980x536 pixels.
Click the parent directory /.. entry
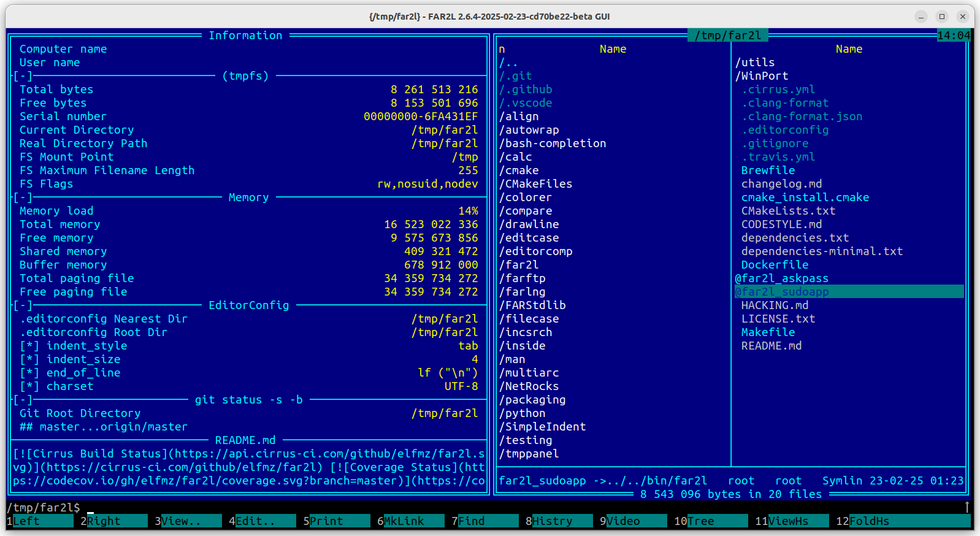coord(508,63)
